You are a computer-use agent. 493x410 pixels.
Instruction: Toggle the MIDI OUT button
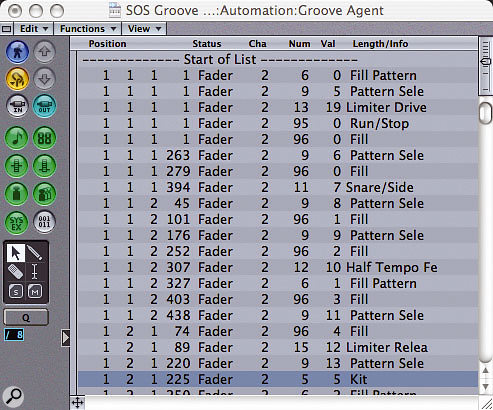pyautogui.click(x=44, y=106)
